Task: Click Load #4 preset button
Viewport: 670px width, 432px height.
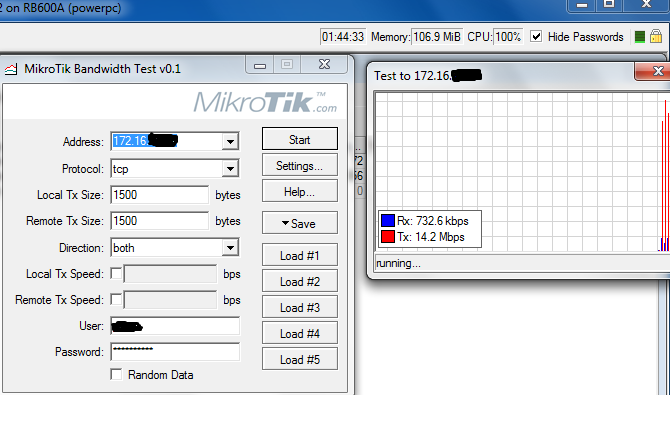Action: tap(300, 333)
